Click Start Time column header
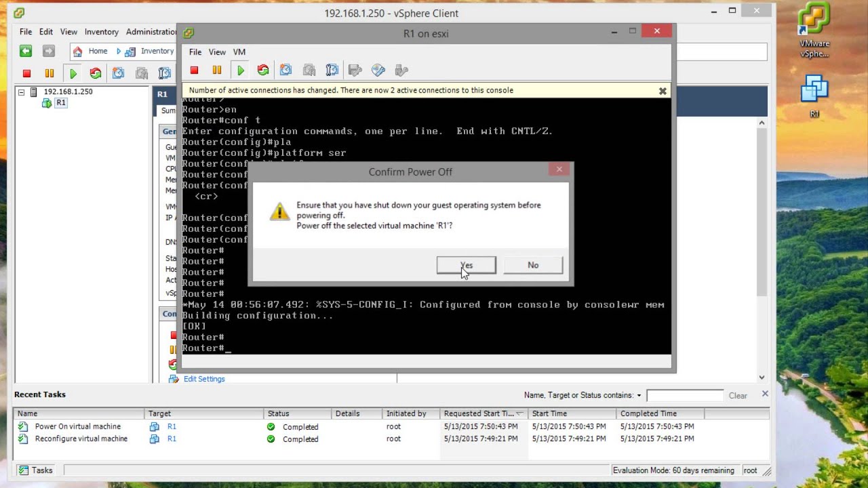Screen dimensions: 868x488 [572, 413]
